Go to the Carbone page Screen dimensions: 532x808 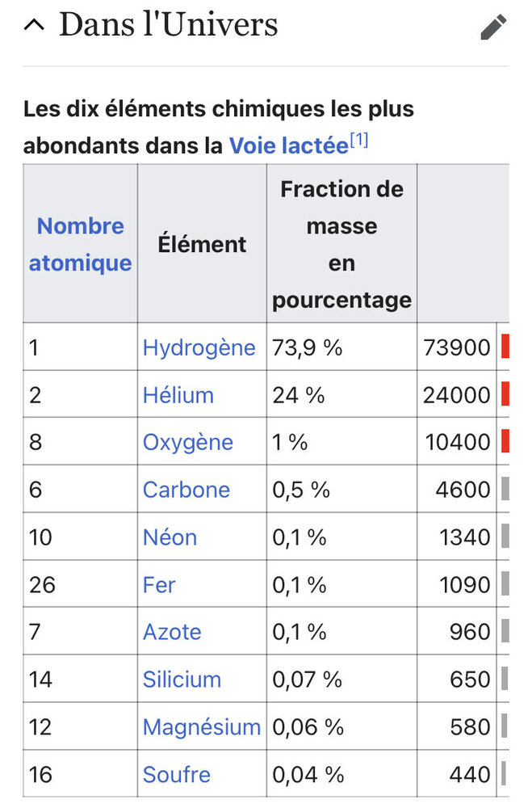click(186, 490)
